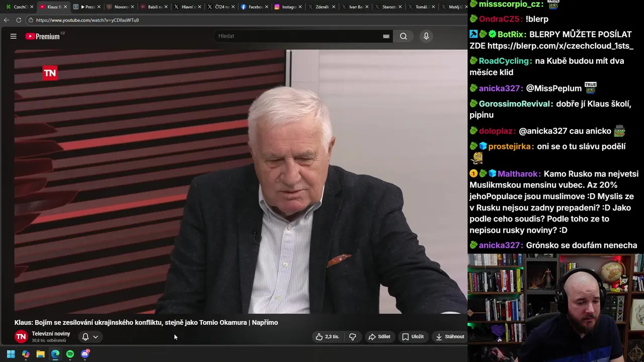Open the on-screen keyboard in search box
This screenshot has height=362, width=644.
pyautogui.click(x=386, y=36)
